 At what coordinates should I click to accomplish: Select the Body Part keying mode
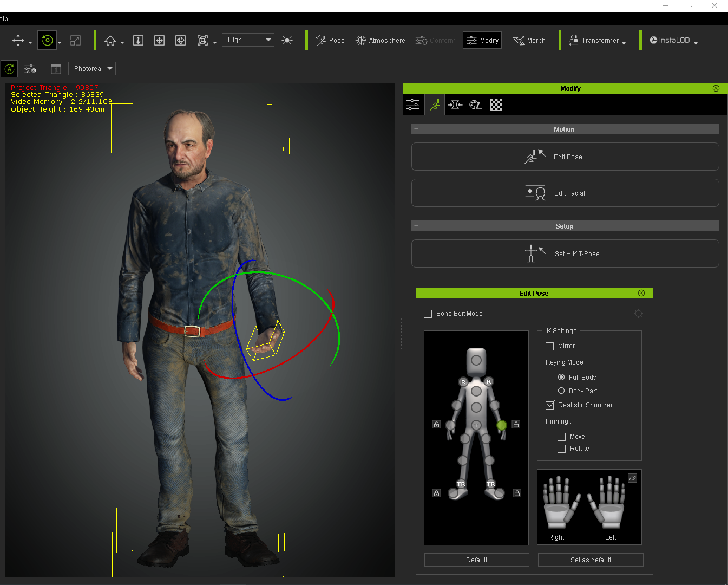click(561, 391)
